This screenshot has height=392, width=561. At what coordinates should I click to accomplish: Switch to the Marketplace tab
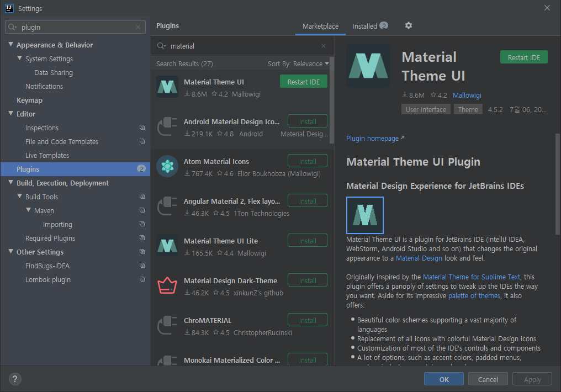click(x=320, y=26)
